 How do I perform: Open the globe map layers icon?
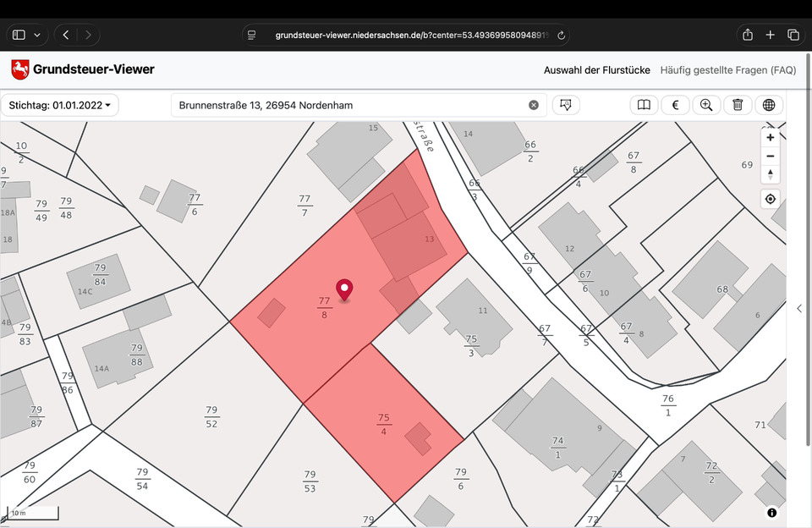pos(769,105)
